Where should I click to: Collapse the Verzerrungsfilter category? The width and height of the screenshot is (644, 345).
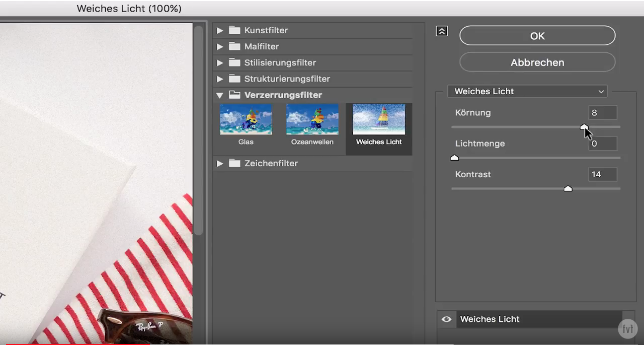coord(220,95)
